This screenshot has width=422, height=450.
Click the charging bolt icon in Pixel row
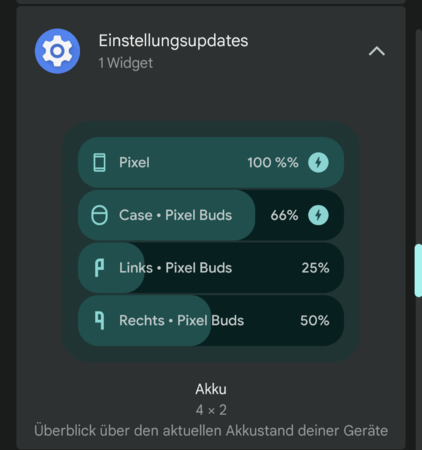point(318,163)
